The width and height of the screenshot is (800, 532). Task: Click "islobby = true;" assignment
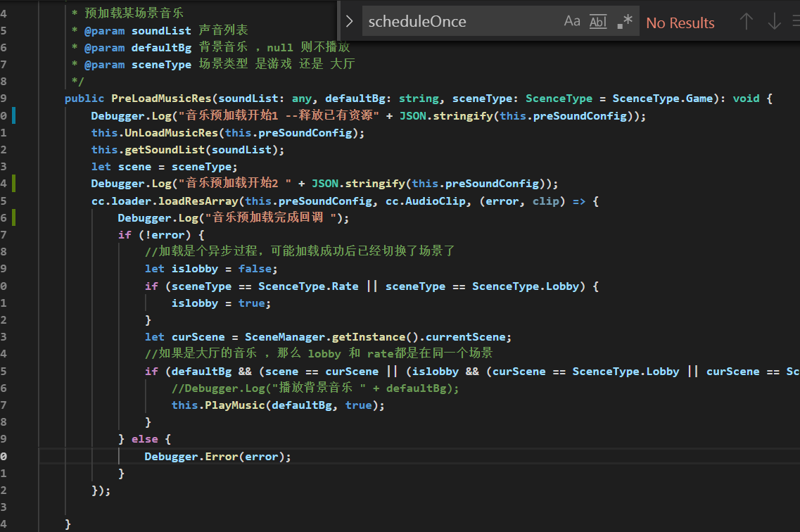pos(221,303)
